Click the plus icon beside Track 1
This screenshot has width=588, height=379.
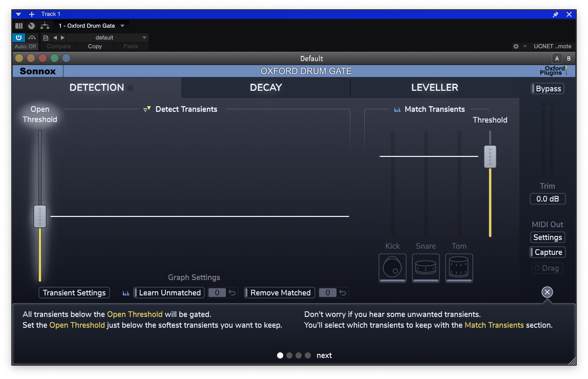pos(32,14)
